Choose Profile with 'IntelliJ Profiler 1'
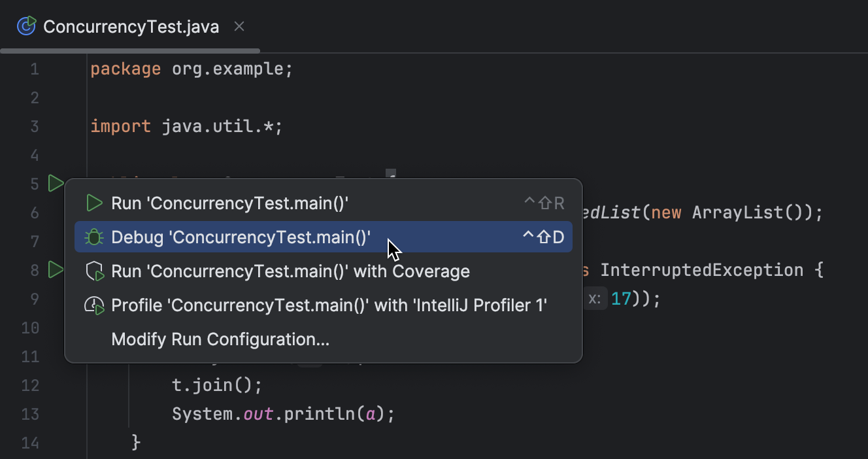 [329, 305]
